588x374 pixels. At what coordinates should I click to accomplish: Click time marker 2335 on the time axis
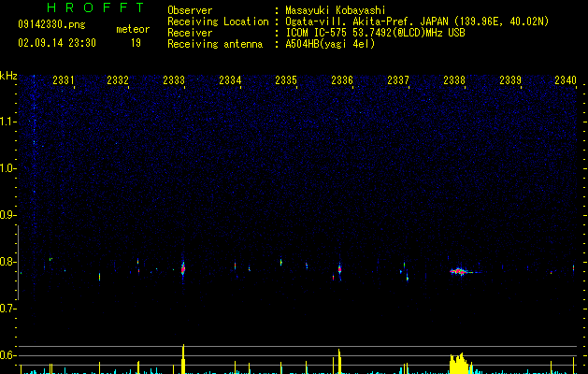point(286,79)
